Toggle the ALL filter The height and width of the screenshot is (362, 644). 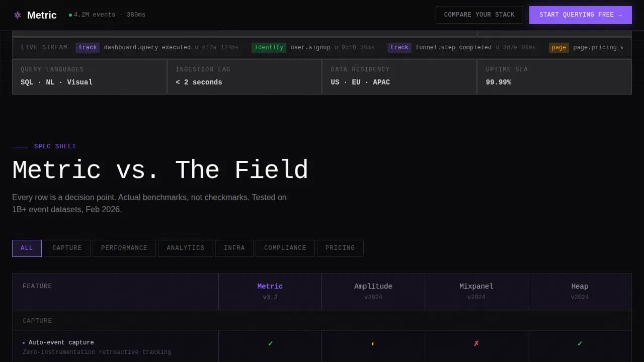point(27,248)
